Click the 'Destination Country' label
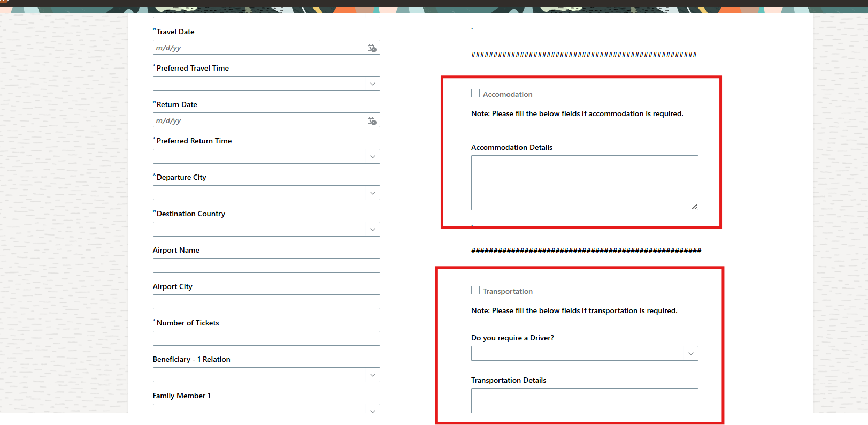 [191, 214]
